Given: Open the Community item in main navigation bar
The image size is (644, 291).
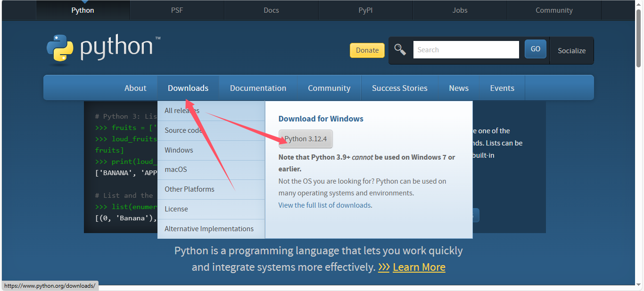Looking at the screenshot, I should (329, 88).
